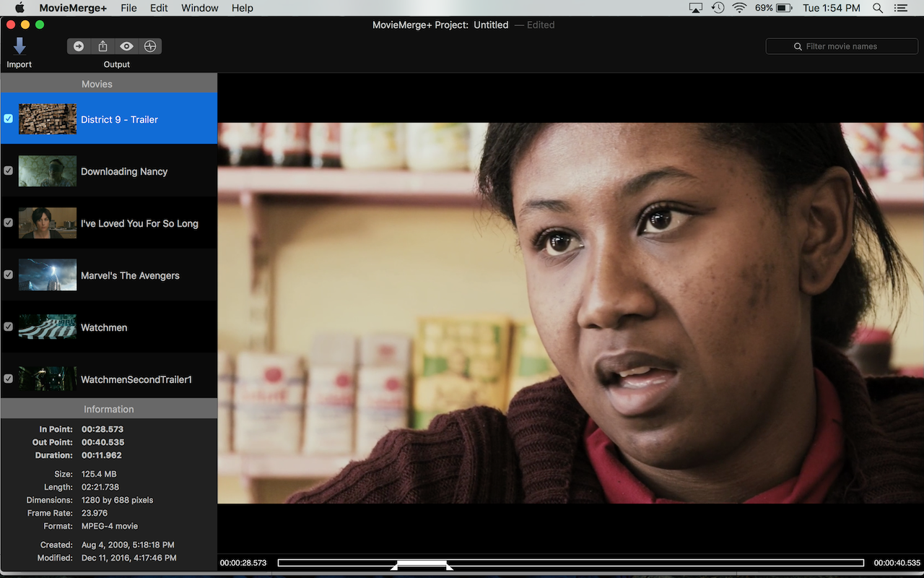This screenshot has height=578, width=924.
Task: Click the AirPlay icon in menu bar
Action: [695, 8]
